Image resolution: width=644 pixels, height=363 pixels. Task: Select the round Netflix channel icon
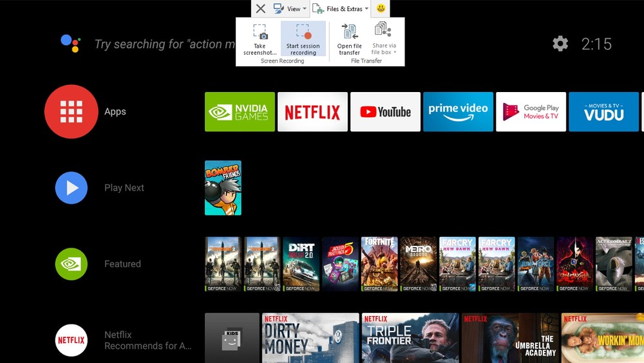click(71, 340)
